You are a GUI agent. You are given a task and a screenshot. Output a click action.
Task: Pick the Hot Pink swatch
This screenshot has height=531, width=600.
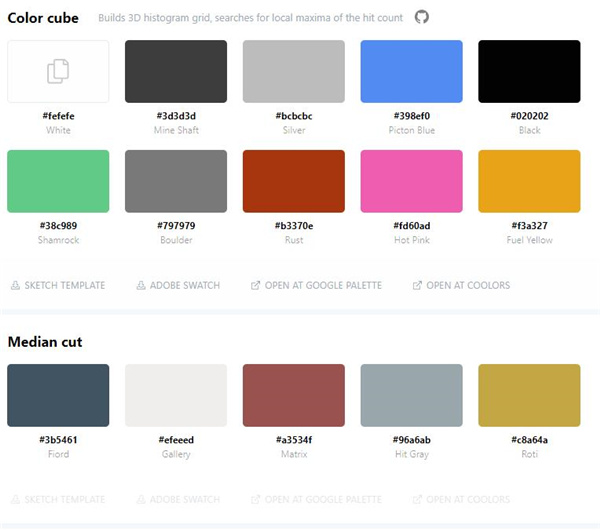tap(411, 181)
